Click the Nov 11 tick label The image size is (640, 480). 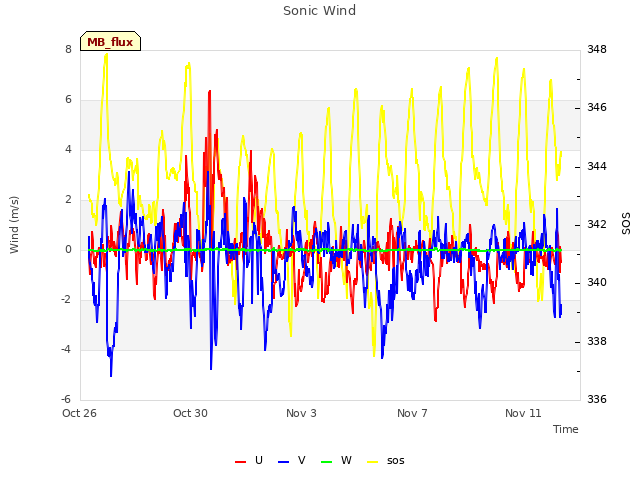click(x=523, y=413)
